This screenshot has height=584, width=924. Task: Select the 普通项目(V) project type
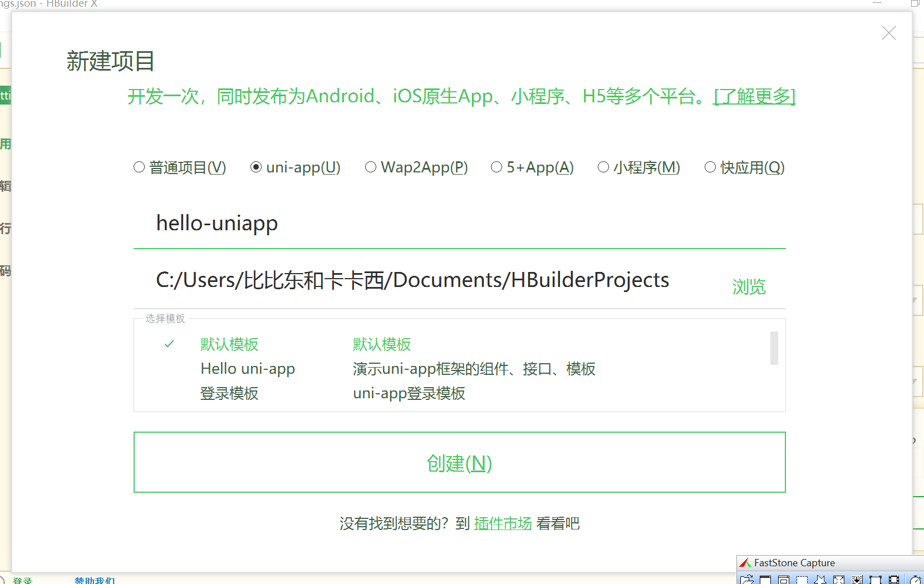click(180, 167)
